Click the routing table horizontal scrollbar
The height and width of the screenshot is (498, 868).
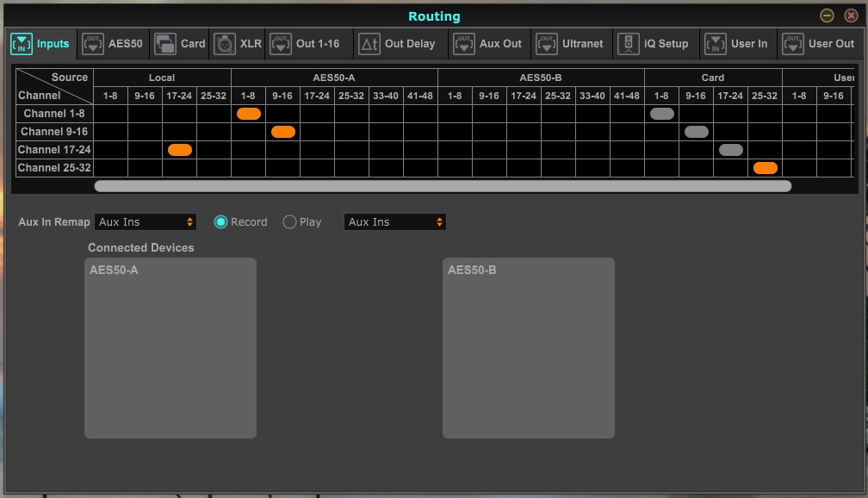(x=443, y=186)
